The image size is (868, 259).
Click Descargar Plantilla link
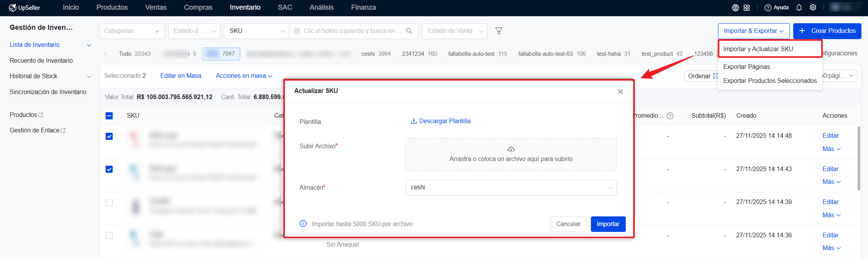point(441,121)
